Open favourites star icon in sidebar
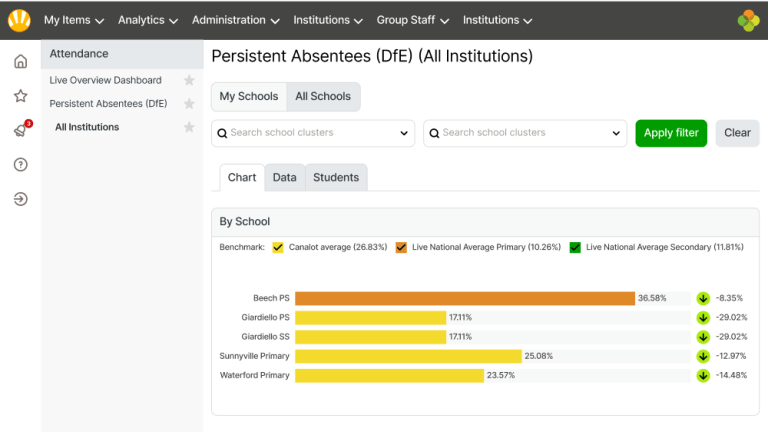 tap(20, 96)
